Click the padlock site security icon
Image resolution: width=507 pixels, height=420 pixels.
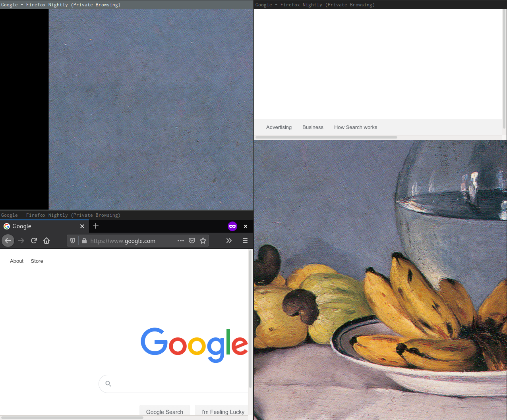coord(84,241)
